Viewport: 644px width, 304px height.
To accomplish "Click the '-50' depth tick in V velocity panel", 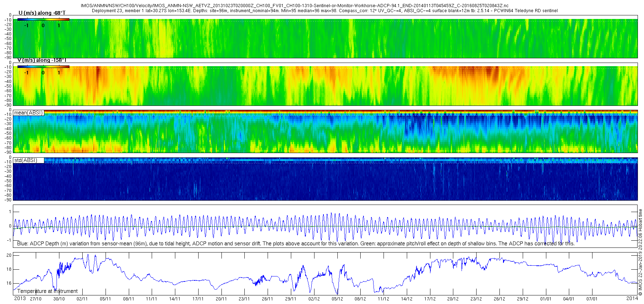I will pyautogui.click(x=8, y=86).
